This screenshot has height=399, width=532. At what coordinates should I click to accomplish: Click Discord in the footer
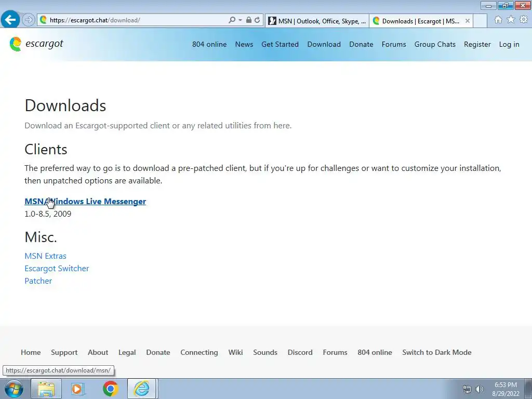300,352
